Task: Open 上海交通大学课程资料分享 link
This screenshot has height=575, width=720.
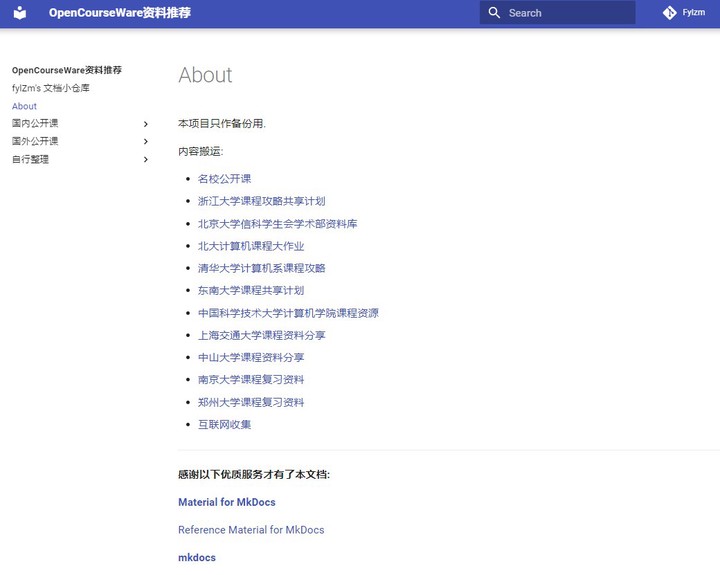Action: [x=261, y=335]
